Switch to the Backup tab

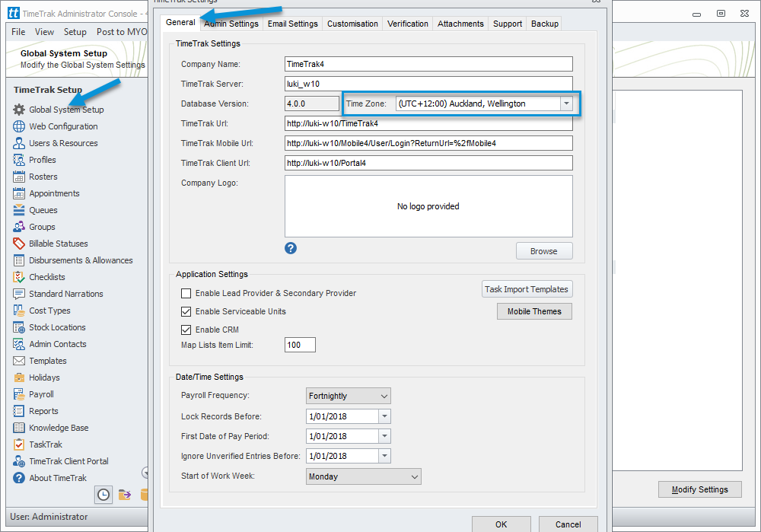545,24
